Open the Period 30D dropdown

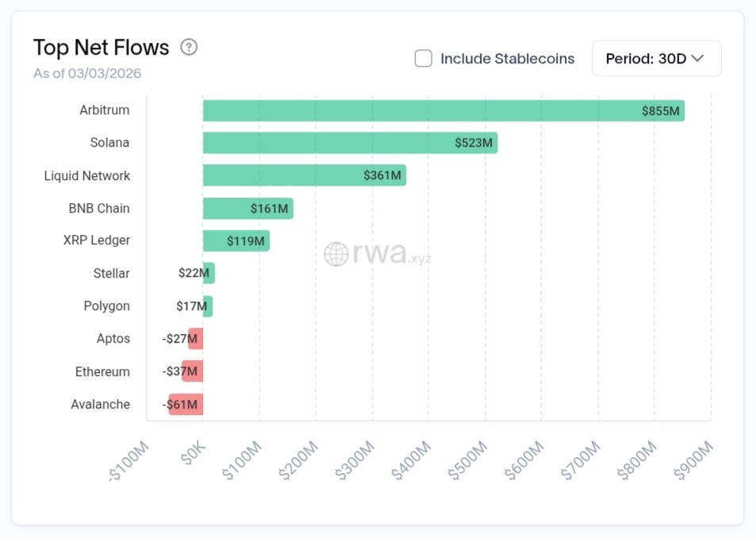[x=655, y=58]
